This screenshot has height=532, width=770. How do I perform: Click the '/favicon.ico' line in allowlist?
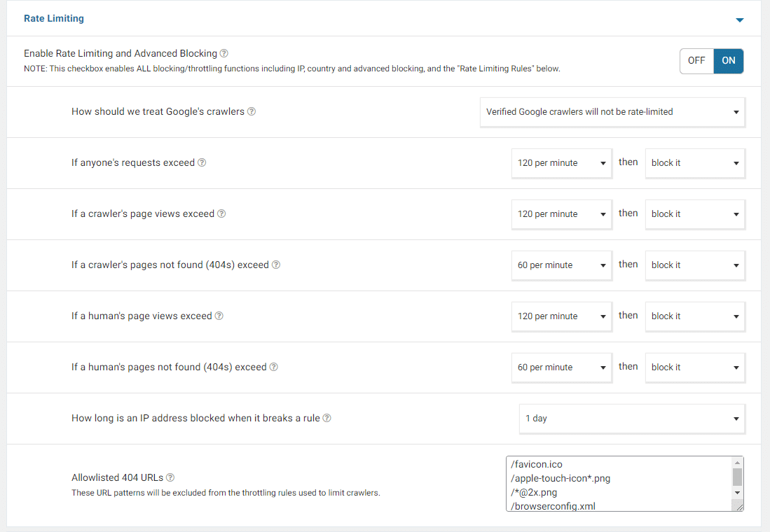536,464
